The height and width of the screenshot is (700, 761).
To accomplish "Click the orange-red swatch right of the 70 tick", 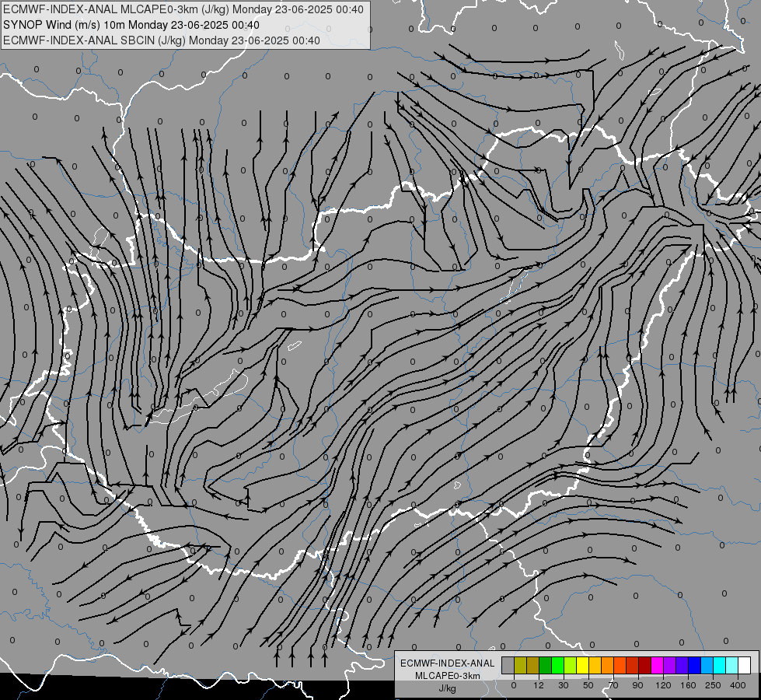I will pyautogui.click(x=620, y=665).
